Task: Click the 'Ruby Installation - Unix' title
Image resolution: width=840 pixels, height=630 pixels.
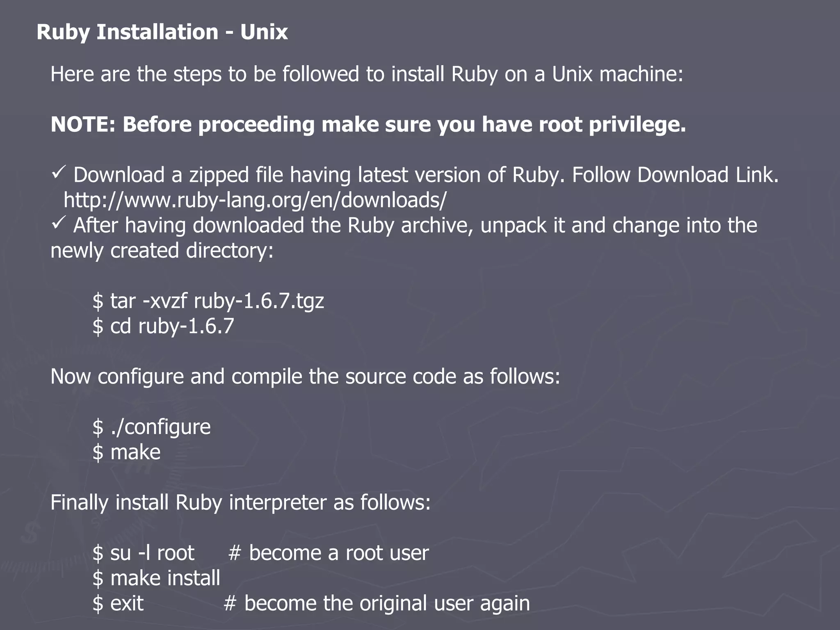Action: pos(162,32)
